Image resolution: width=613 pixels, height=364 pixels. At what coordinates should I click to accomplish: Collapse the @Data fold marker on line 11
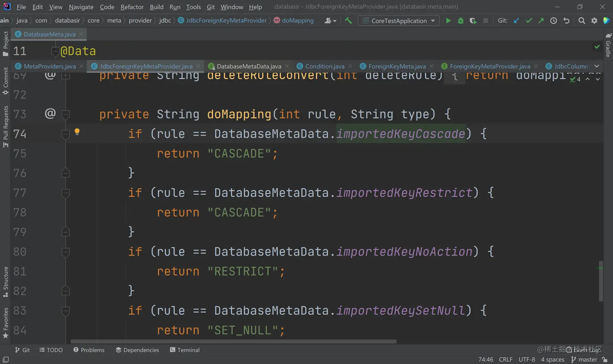(56, 51)
